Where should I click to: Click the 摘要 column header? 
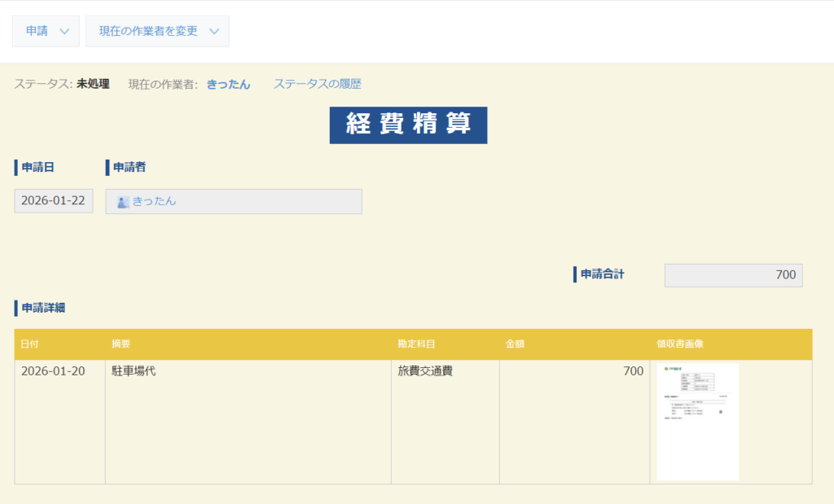coord(121,344)
